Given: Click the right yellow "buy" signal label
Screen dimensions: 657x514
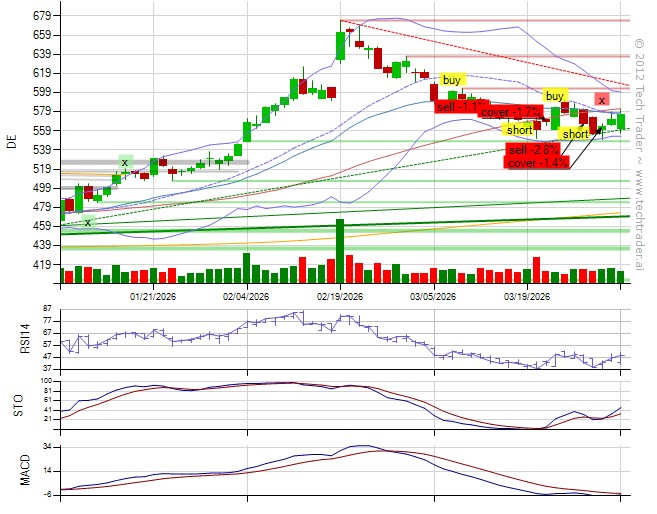Looking at the screenshot, I should click(x=555, y=96).
